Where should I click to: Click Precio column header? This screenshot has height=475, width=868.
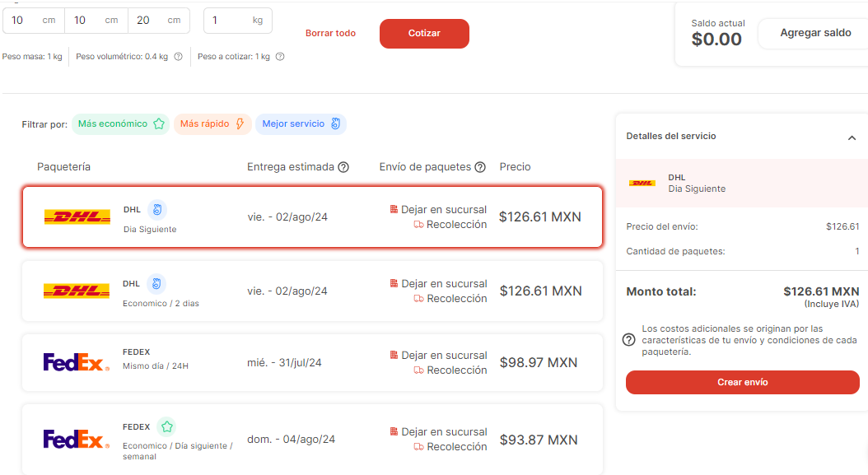pyautogui.click(x=515, y=167)
